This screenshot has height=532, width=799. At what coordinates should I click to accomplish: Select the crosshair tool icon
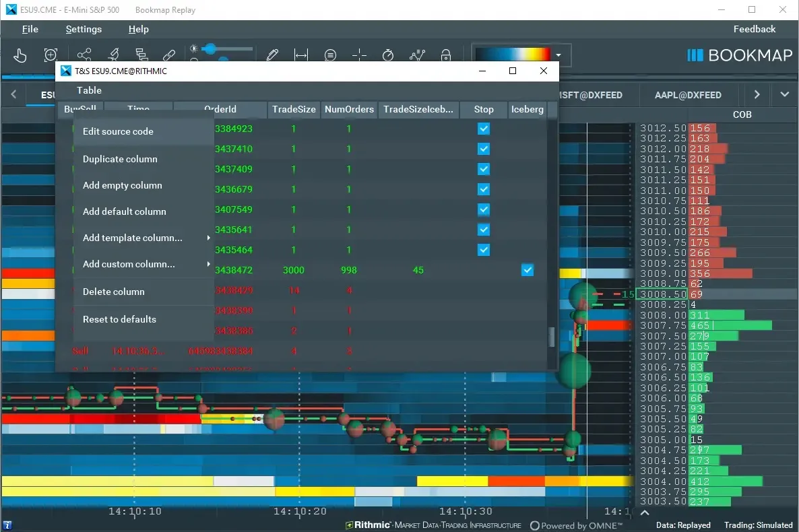[360, 55]
